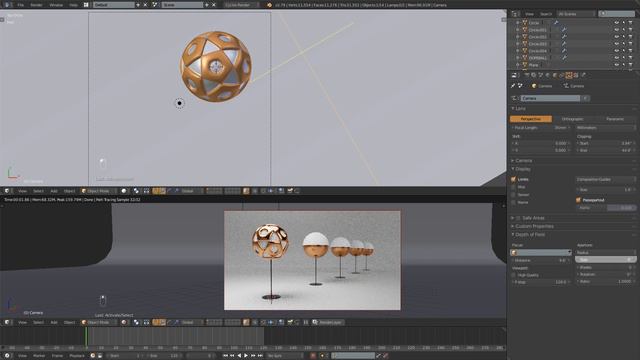Open the File menu
Viewport: 640px width, 360px height.
coord(20,5)
